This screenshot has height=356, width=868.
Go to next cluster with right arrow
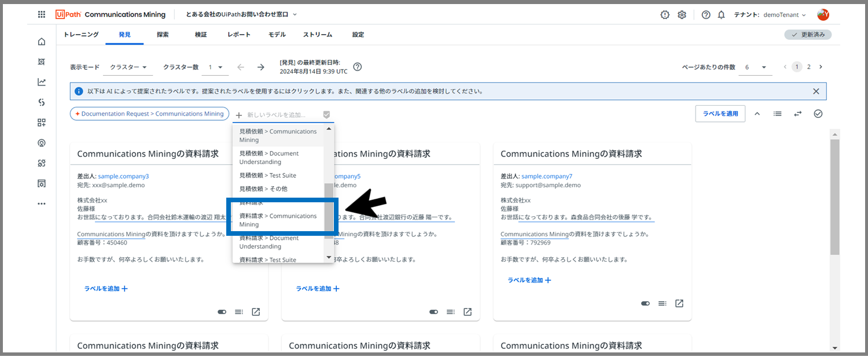[x=261, y=67]
